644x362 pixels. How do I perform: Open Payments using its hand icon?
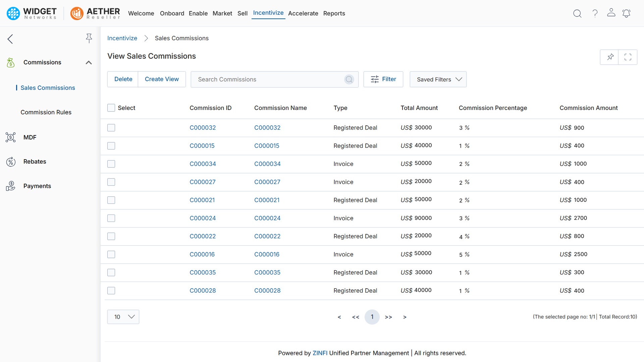pos(11,186)
